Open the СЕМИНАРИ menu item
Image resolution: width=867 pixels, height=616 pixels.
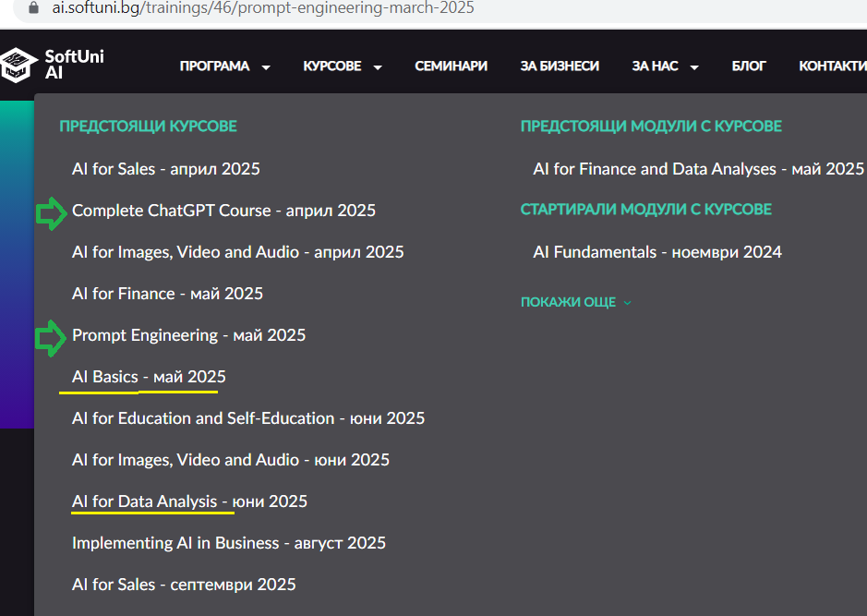[x=452, y=66]
